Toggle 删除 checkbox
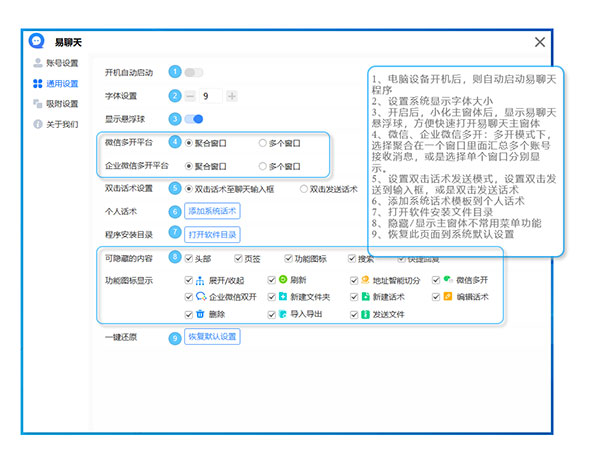 pos(189,314)
